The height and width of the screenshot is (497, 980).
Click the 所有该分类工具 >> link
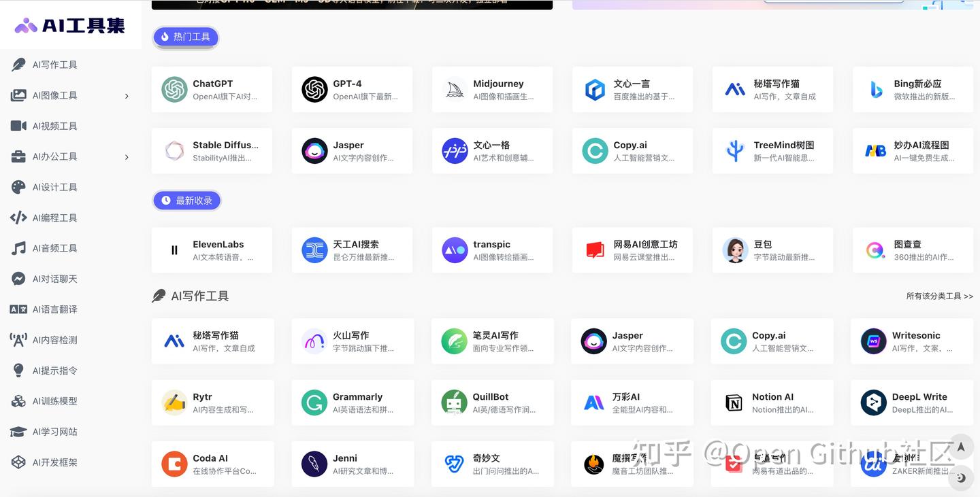tap(940, 296)
